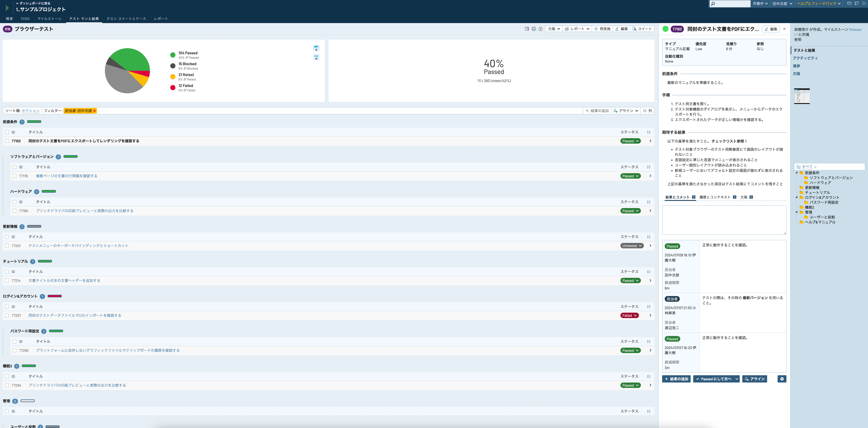Open the マイルストーン tab
868x428 pixels.
click(x=50, y=19)
